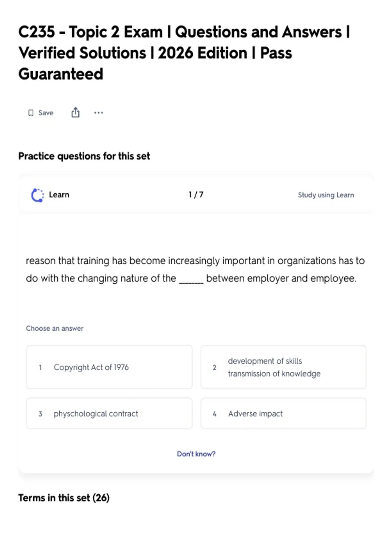Image resolution: width=392 pixels, height=556 pixels.
Task: Click the 1 / 7 progress counter
Action: pos(196,195)
